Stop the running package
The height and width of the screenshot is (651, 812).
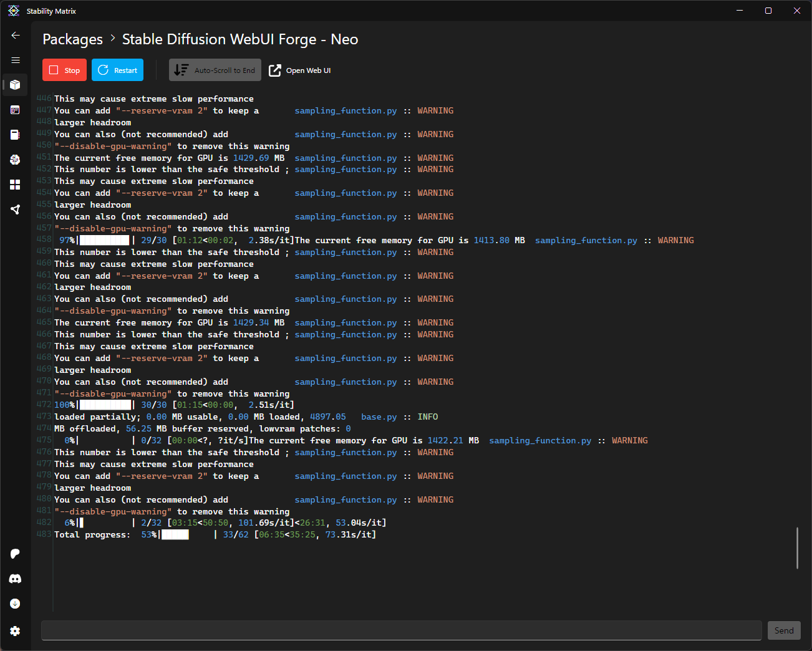65,70
